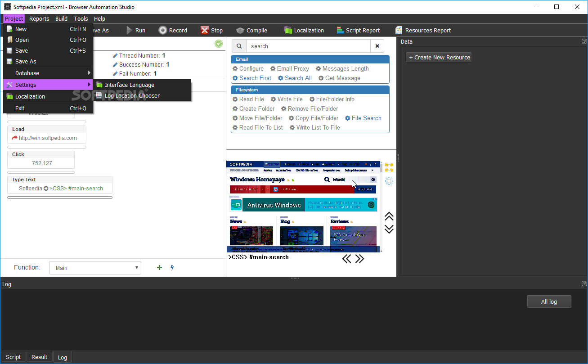Click the double left chevron icon
The width and height of the screenshot is (588, 364).
pyautogui.click(x=346, y=259)
